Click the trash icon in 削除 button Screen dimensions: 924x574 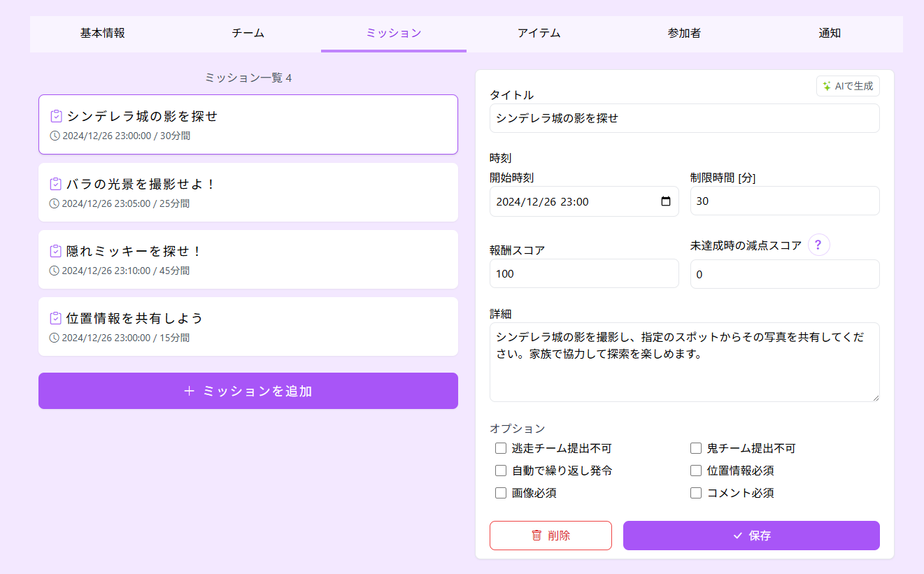[x=536, y=536]
